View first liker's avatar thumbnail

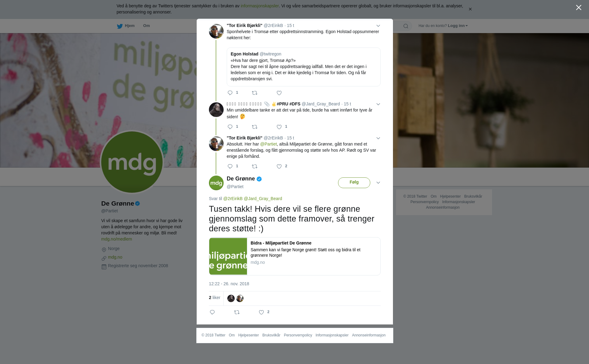[x=231, y=298]
